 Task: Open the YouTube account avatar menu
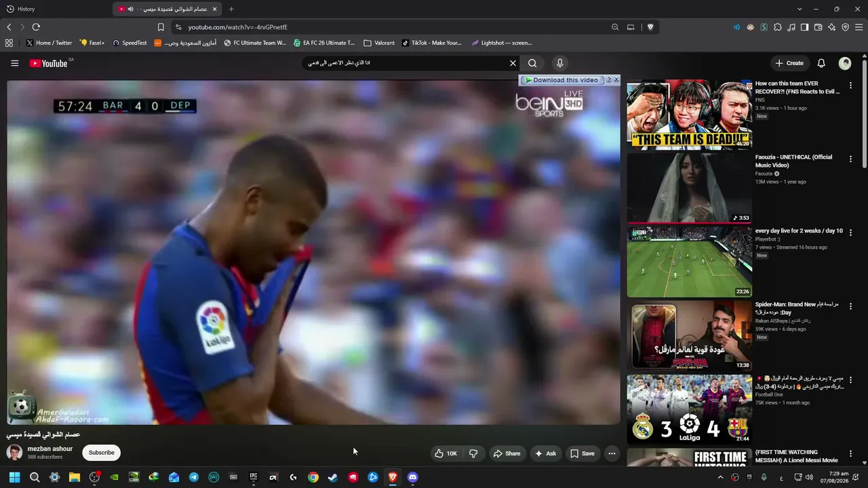pos(845,63)
